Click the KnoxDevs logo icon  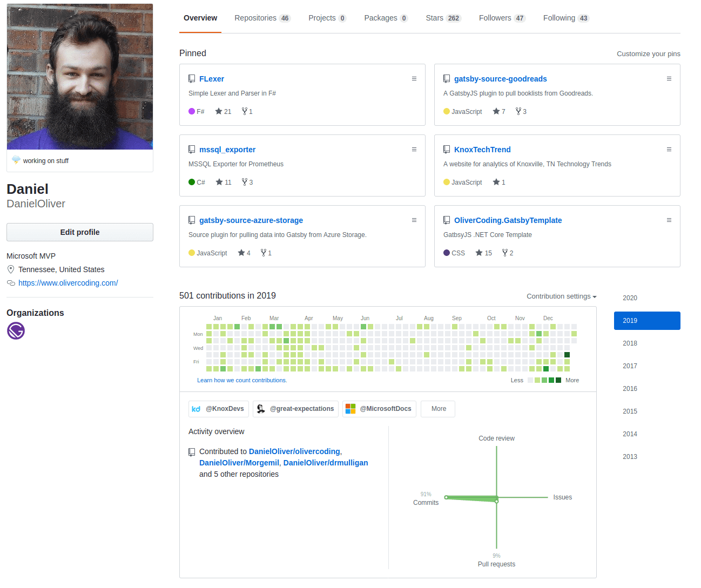point(196,409)
